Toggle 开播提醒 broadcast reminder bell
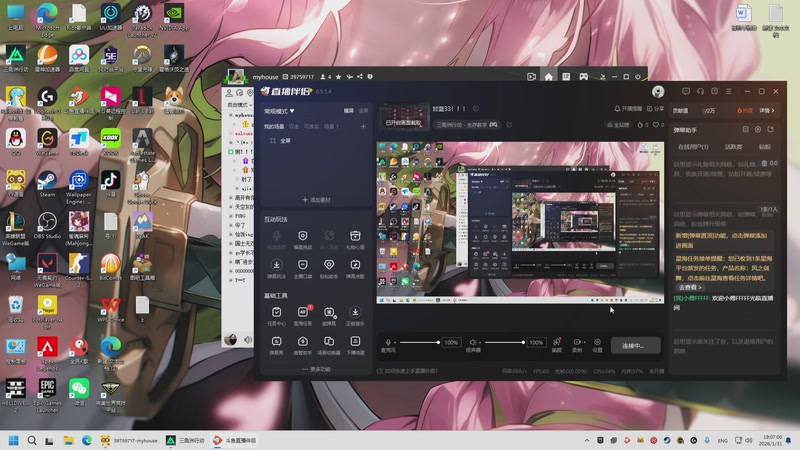Viewport: 800px width, 450px height. click(628, 109)
